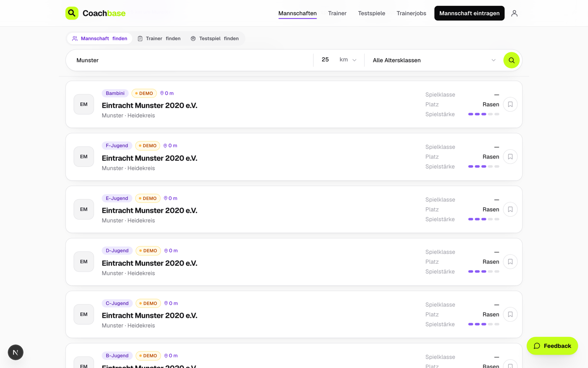Click the EM avatar on D-Jugend card
Screen dimensions: 588x368
tap(84, 262)
